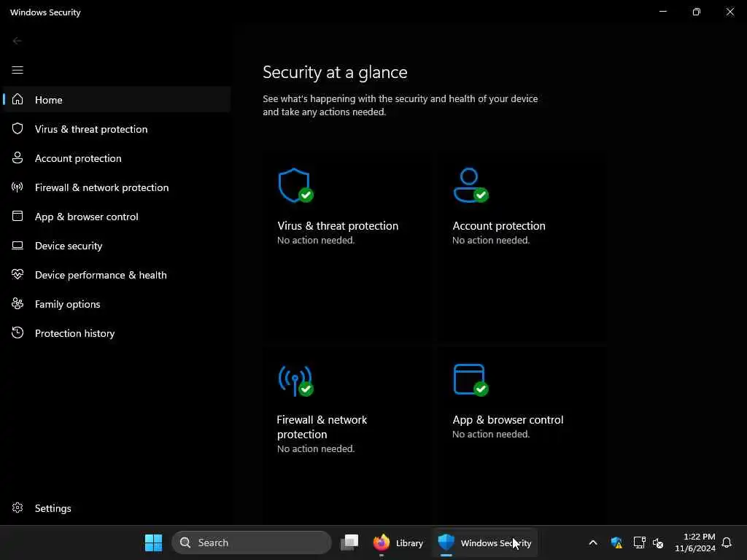Screen dimensions: 747x560
Task: Select Account protection sidebar label
Action: pyautogui.click(x=78, y=158)
